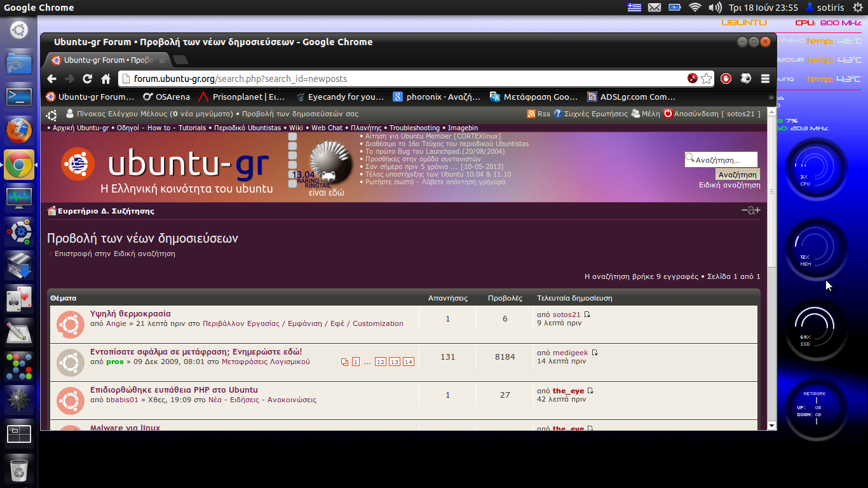Screen dimensions: 868x488
Task: Open System Monitor from the dock
Action: tap(18, 198)
